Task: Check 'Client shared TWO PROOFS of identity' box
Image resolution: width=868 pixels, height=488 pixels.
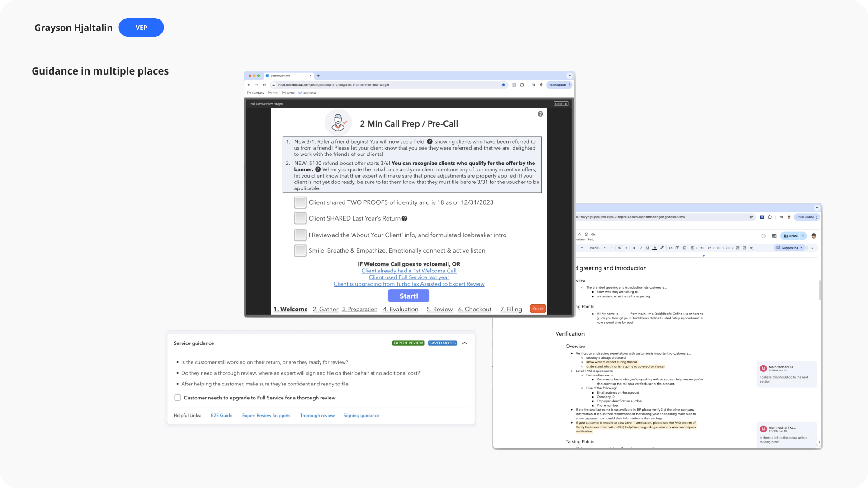Action: click(x=300, y=202)
